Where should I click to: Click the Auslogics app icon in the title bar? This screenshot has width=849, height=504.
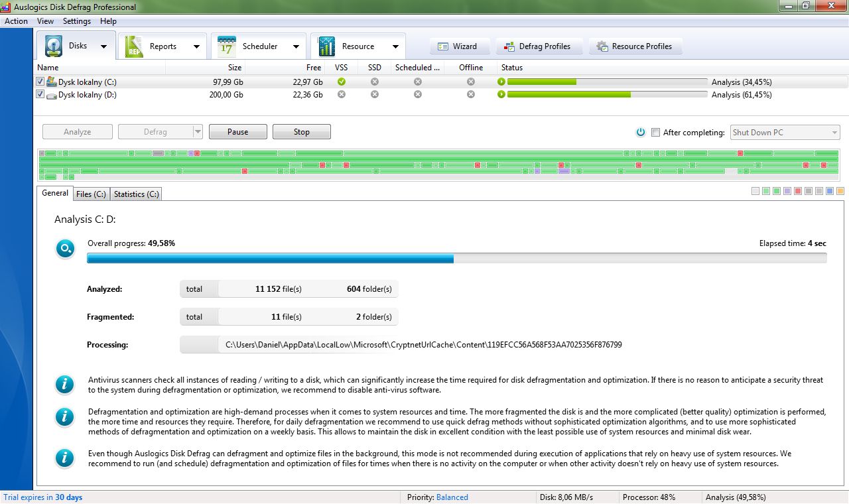pos(7,7)
